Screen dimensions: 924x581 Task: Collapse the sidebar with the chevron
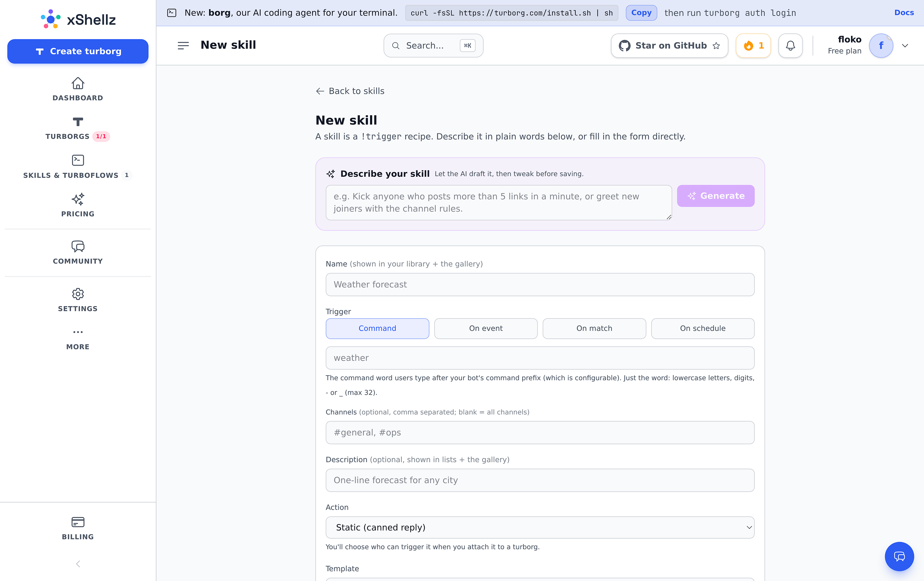pos(78,564)
